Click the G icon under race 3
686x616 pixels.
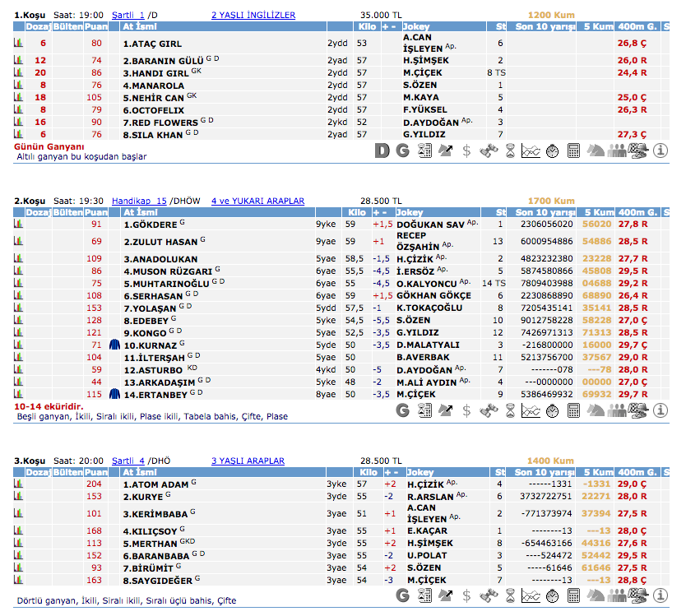(x=403, y=595)
